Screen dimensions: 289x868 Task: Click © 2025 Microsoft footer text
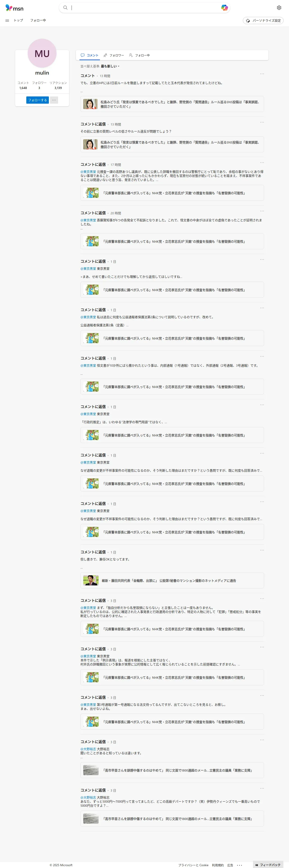pos(61,865)
